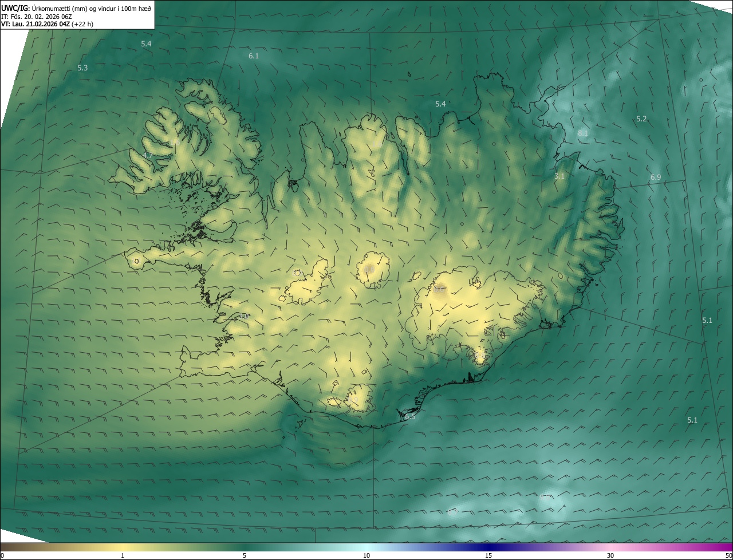Click the '10' tick label on the color scale
The image size is (733, 560).
coord(366,555)
